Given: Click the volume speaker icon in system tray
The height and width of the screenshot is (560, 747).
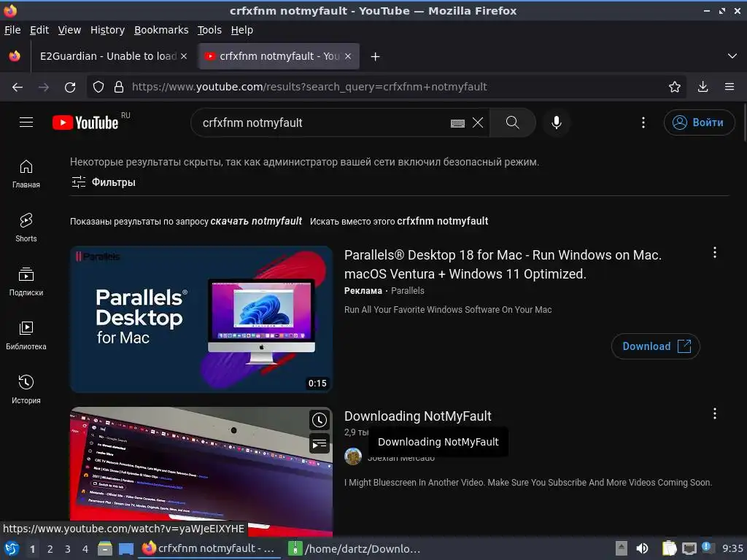Looking at the screenshot, I should point(642,548).
